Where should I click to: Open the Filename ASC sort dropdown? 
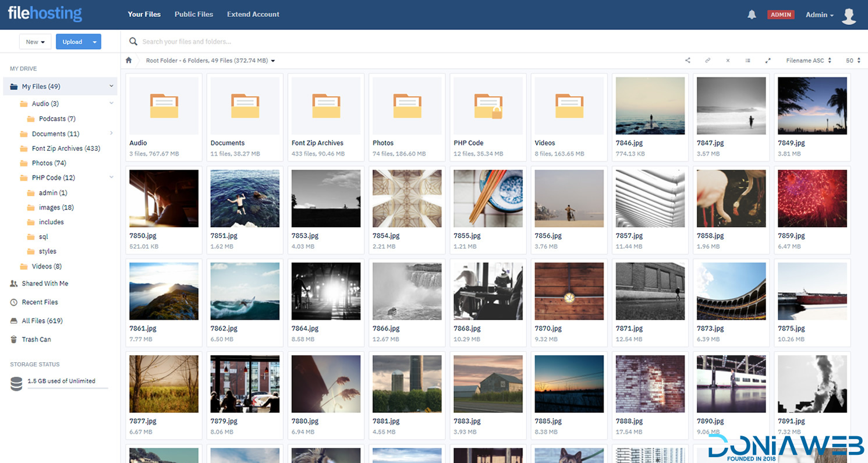pos(809,61)
